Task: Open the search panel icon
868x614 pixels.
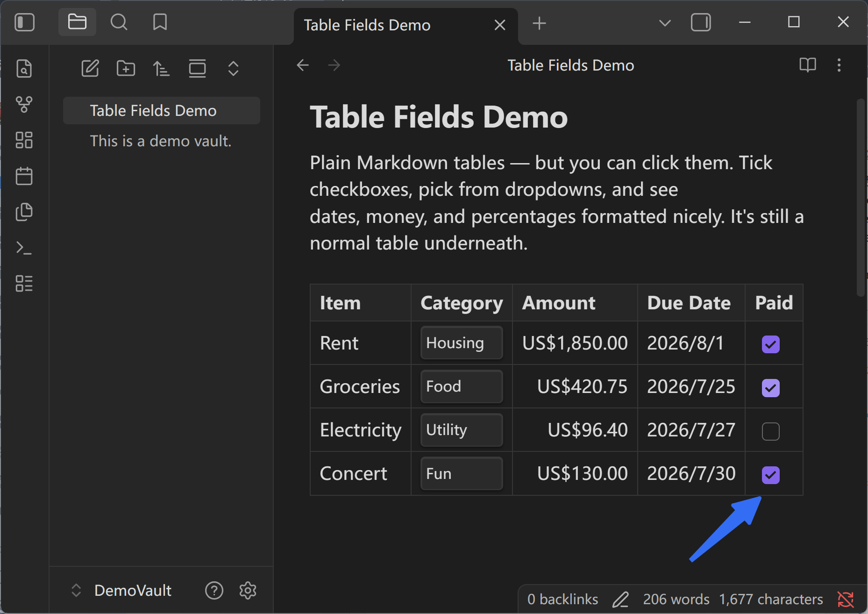Action: click(119, 22)
